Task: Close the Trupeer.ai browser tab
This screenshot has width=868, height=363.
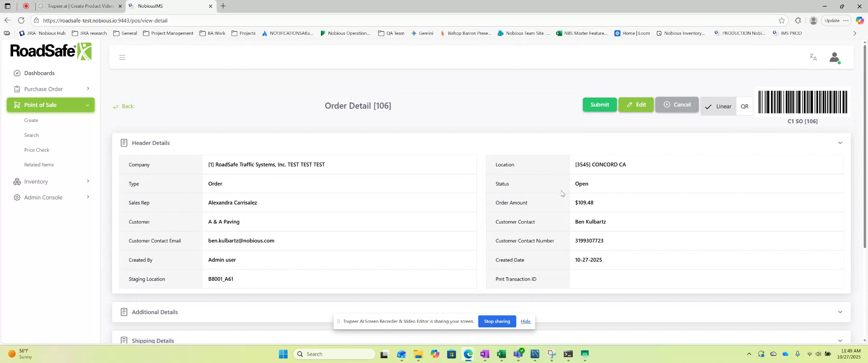Action: point(120,6)
